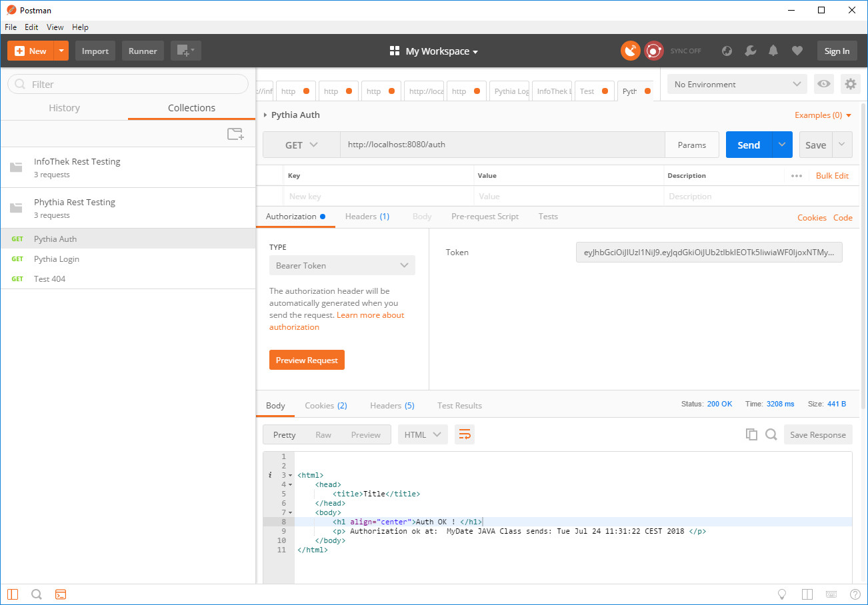Open manage environments gear icon
This screenshot has width=868, height=605.
click(x=850, y=84)
